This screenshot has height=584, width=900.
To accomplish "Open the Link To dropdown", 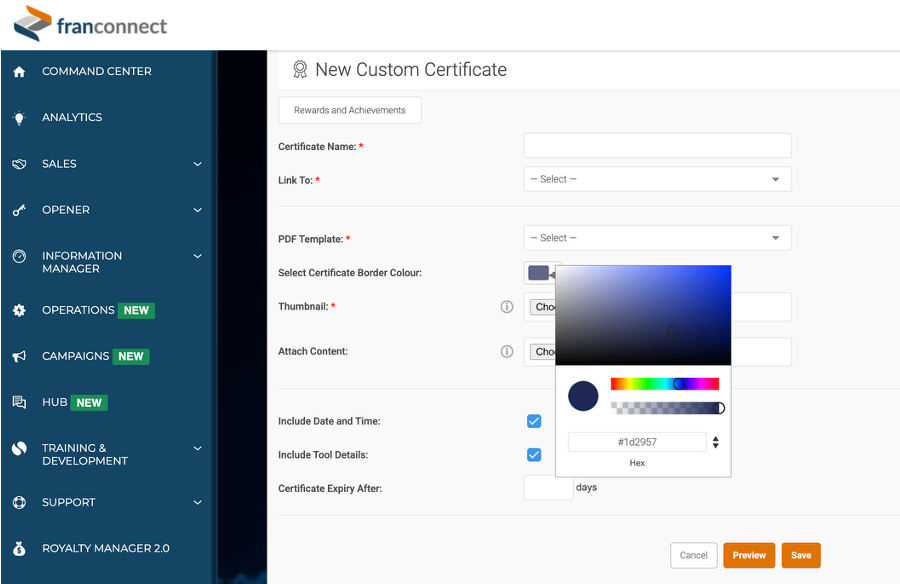I will tap(657, 179).
